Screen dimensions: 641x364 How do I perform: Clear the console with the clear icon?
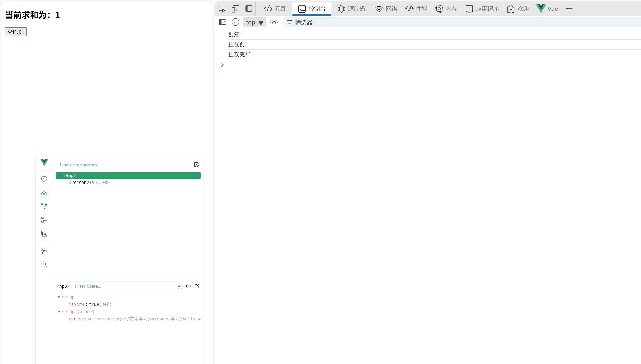click(x=235, y=22)
